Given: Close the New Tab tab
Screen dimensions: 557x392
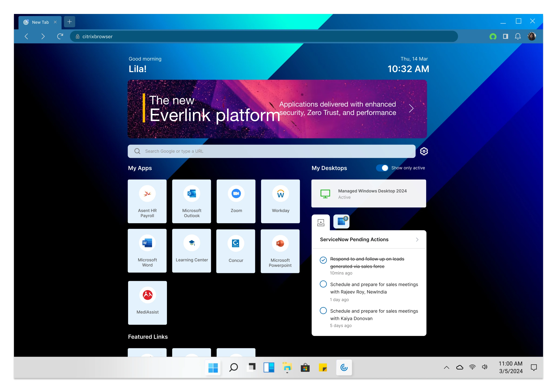Looking at the screenshot, I should point(55,22).
